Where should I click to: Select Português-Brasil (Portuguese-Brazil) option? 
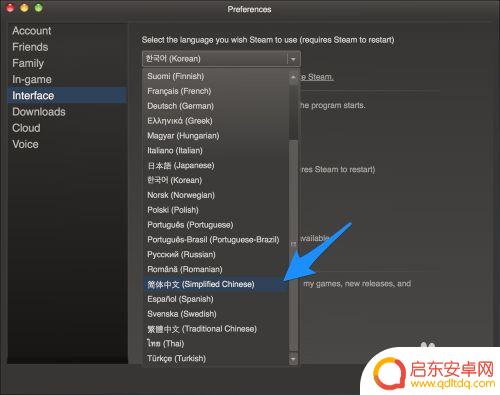coord(216,240)
